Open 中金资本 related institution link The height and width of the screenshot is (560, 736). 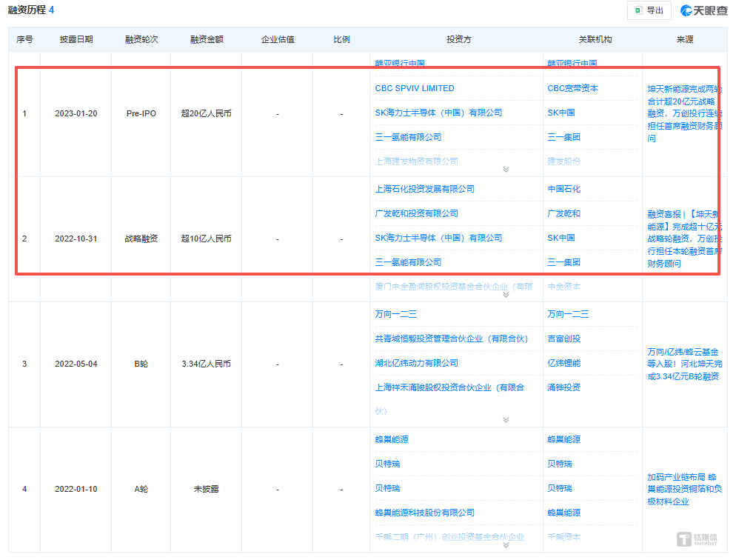click(x=563, y=287)
